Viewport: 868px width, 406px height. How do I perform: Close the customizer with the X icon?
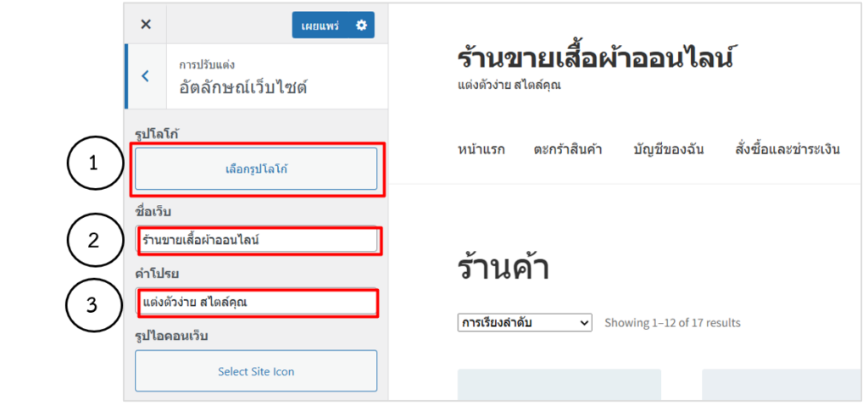pos(146,25)
